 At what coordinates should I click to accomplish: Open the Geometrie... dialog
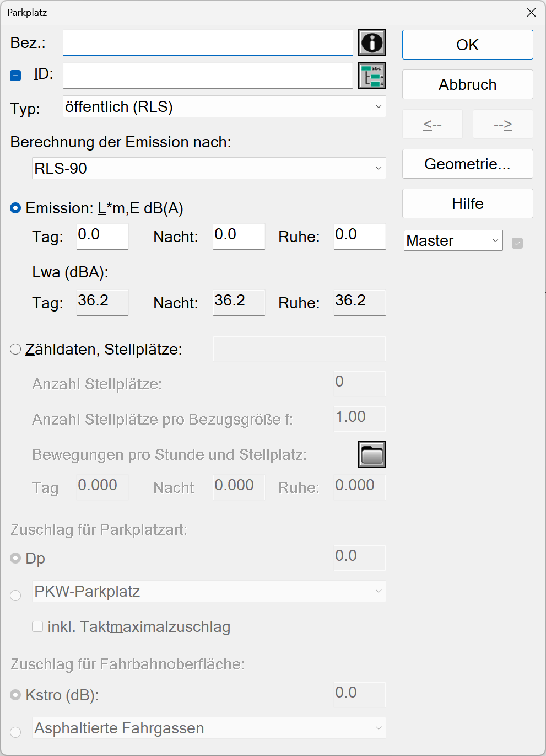[x=468, y=164]
